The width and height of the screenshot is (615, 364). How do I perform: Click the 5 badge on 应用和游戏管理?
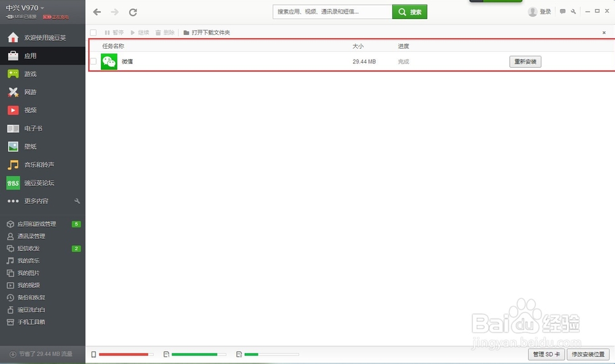click(x=76, y=224)
